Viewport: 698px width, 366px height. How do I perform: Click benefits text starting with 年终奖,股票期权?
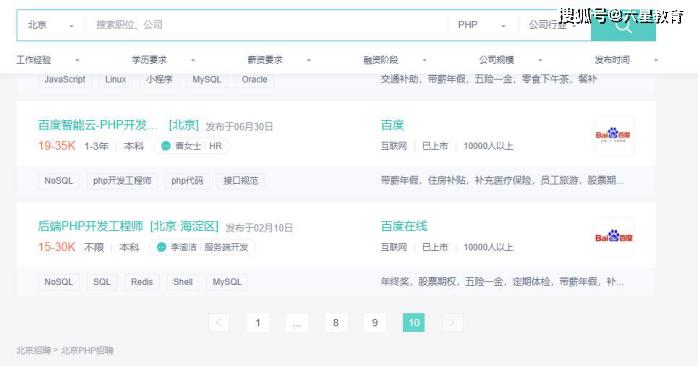coord(502,281)
